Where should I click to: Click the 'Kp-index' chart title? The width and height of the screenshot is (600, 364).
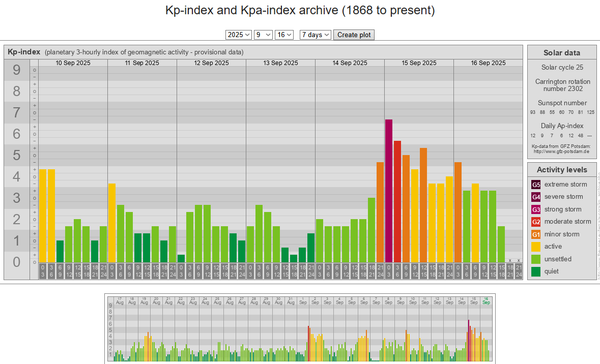(x=24, y=52)
